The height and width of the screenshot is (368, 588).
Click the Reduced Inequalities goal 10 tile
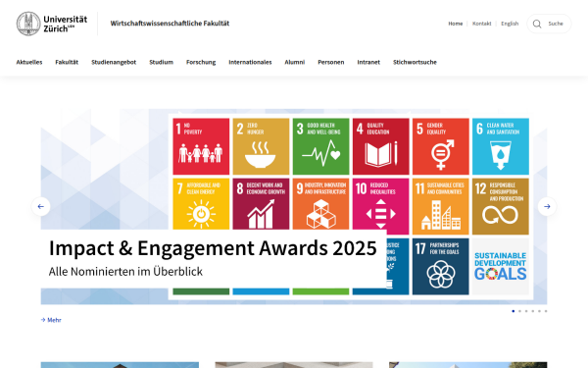click(380, 205)
